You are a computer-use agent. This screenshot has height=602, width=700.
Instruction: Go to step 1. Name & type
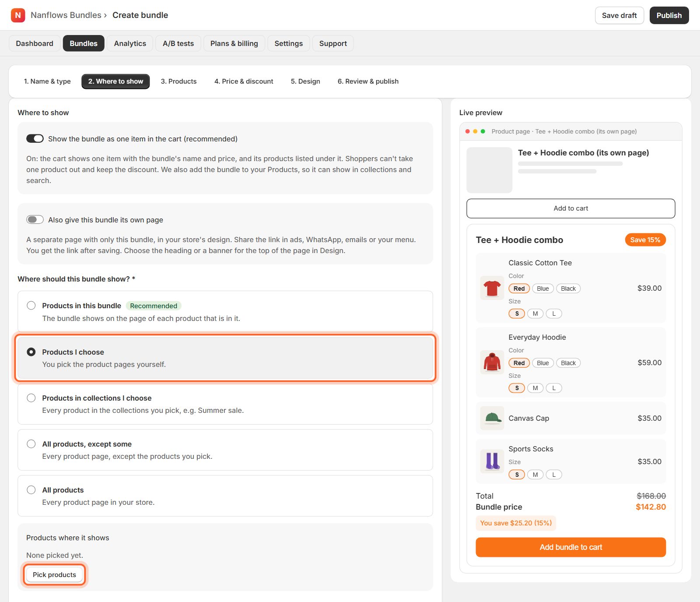(47, 81)
